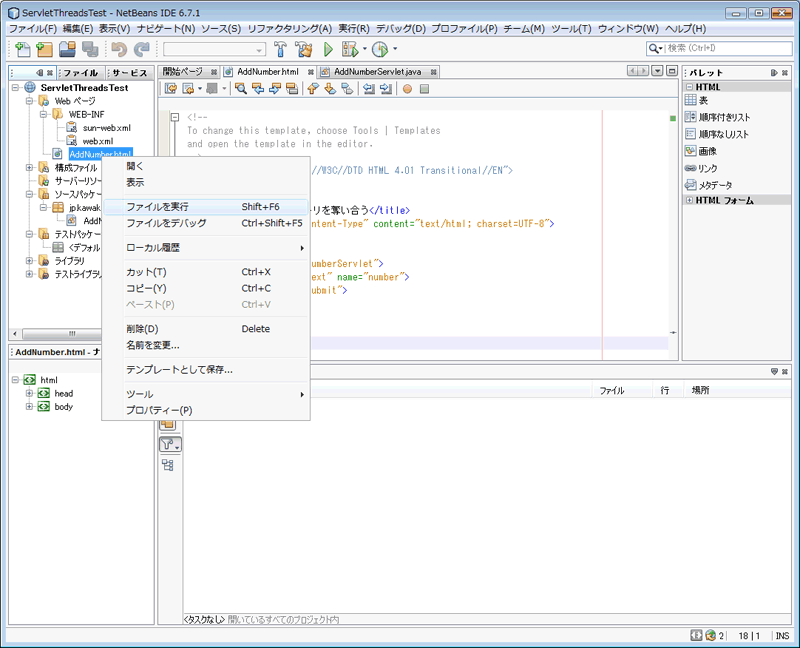The image size is (800, 648).
Task: Switch to 開始ページ tab
Action: click(x=189, y=72)
